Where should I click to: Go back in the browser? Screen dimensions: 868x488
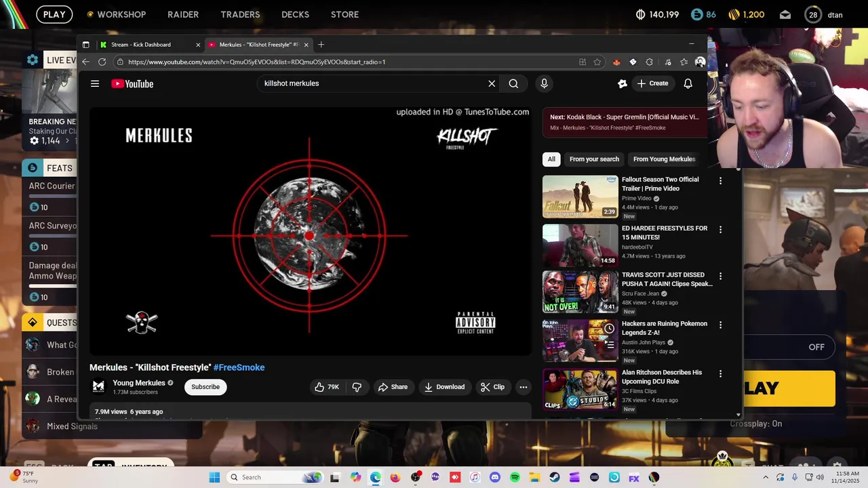click(x=85, y=62)
